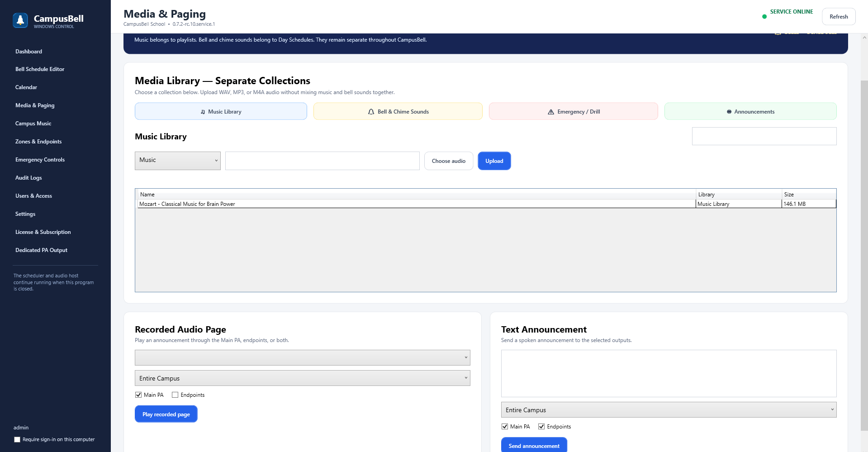Click the text field left of Choose audio

point(323,161)
